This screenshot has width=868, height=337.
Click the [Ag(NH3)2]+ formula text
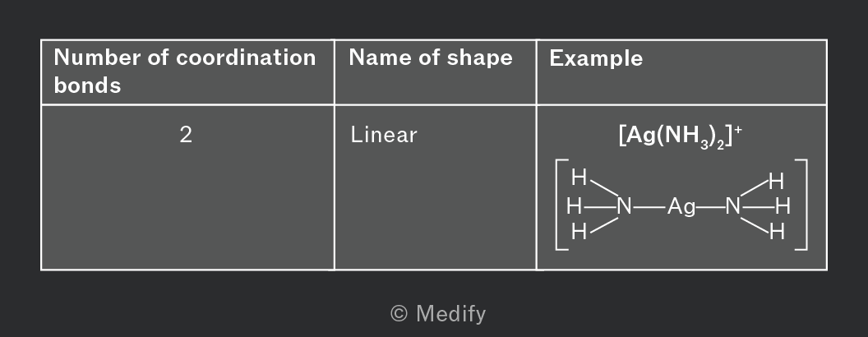(x=680, y=136)
